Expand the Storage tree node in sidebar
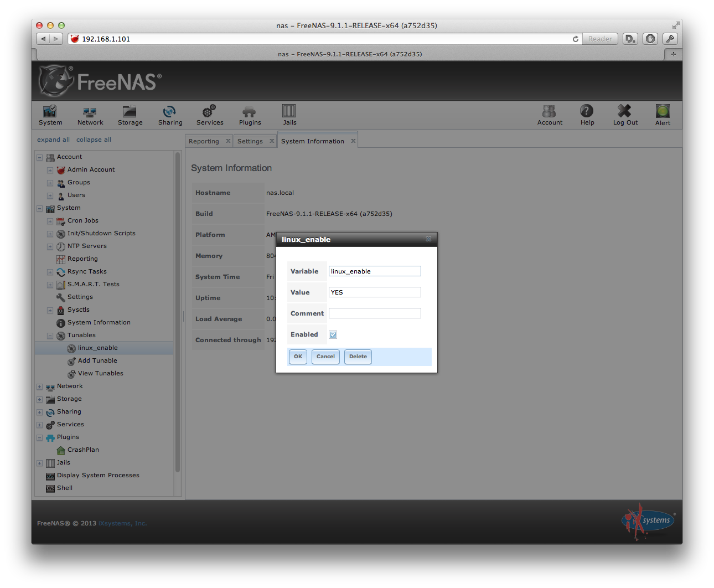Viewport: 714px width, 588px height. pyautogui.click(x=40, y=399)
